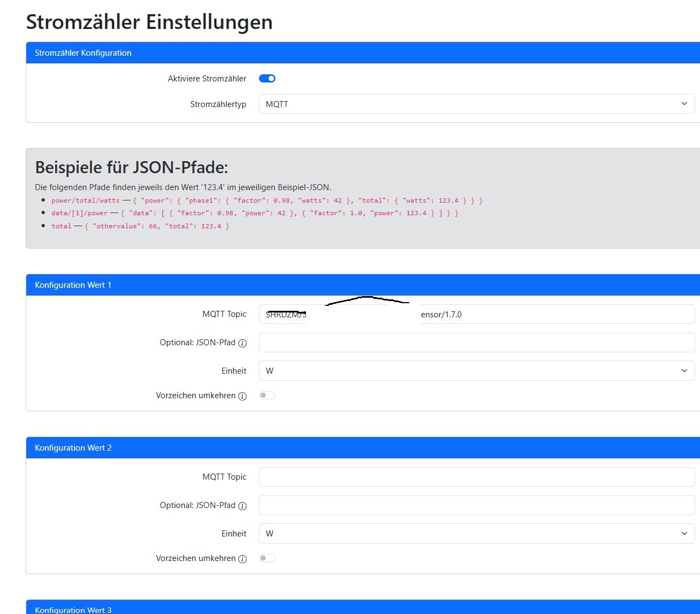The width and height of the screenshot is (700, 614).
Task: Click info icon beside Wert 1 JSON-Pfad
Action: coord(243,343)
